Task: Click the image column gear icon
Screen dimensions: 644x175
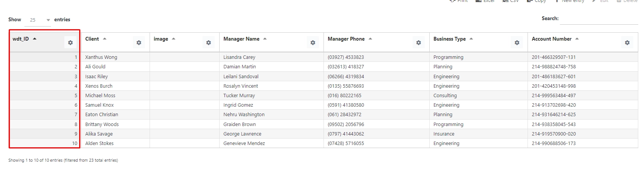Action: tap(209, 43)
